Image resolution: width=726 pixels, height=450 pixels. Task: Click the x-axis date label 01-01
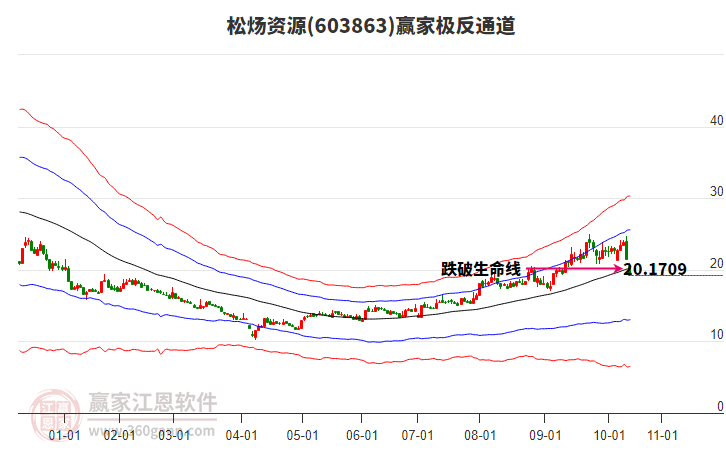click(64, 435)
